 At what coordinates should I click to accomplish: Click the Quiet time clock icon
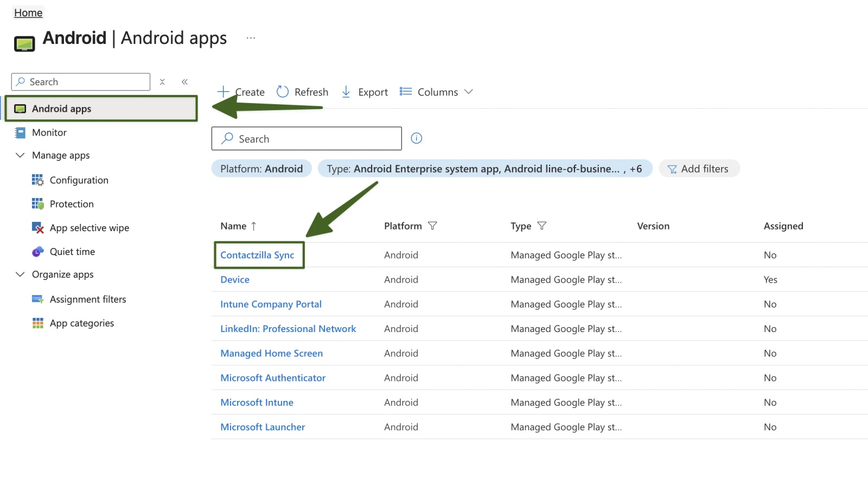[x=37, y=252]
